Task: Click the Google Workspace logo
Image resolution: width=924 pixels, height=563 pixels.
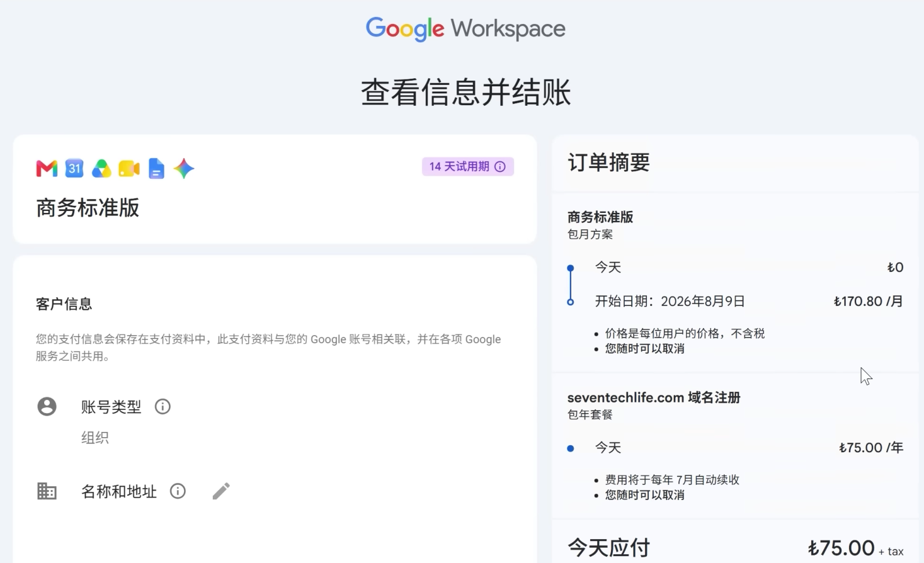Action: pyautogui.click(x=465, y=28)
